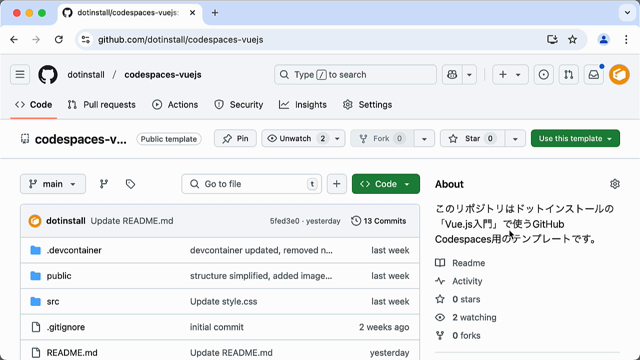This screenshot has height=360, width=640.
Task: Open the issues icon in header
Action: pyautogui.click(x=544, y=75)
